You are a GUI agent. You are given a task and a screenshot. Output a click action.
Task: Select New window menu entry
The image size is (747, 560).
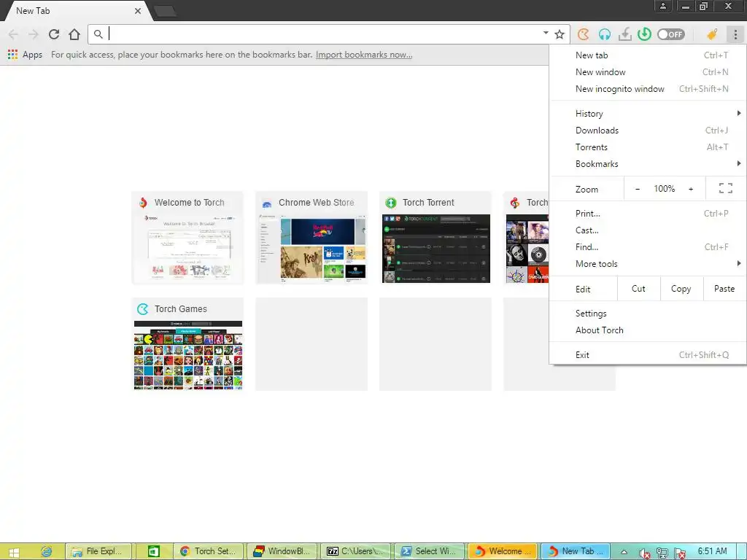tap(648, 72)
